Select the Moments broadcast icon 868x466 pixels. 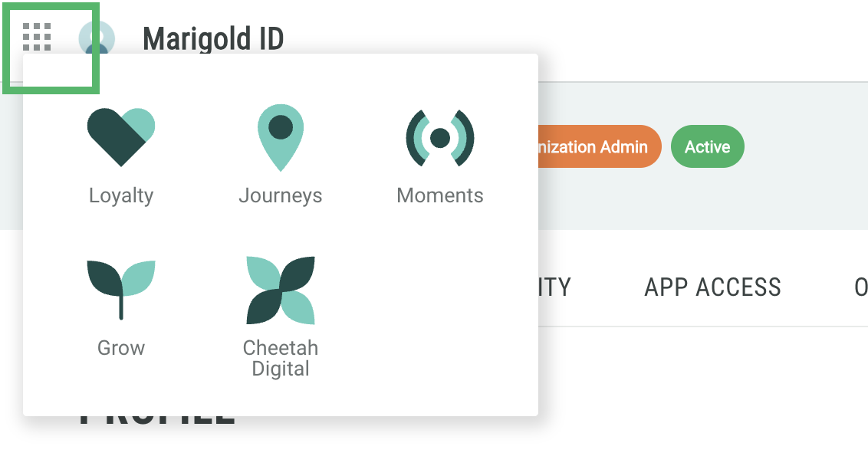pyautogui.click(x=440, y=138)
